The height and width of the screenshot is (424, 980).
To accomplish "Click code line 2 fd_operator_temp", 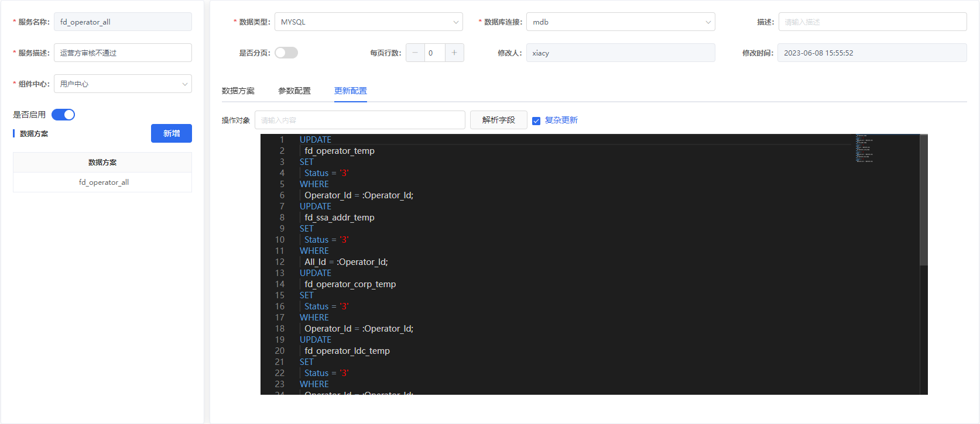I will pos(340,151).
